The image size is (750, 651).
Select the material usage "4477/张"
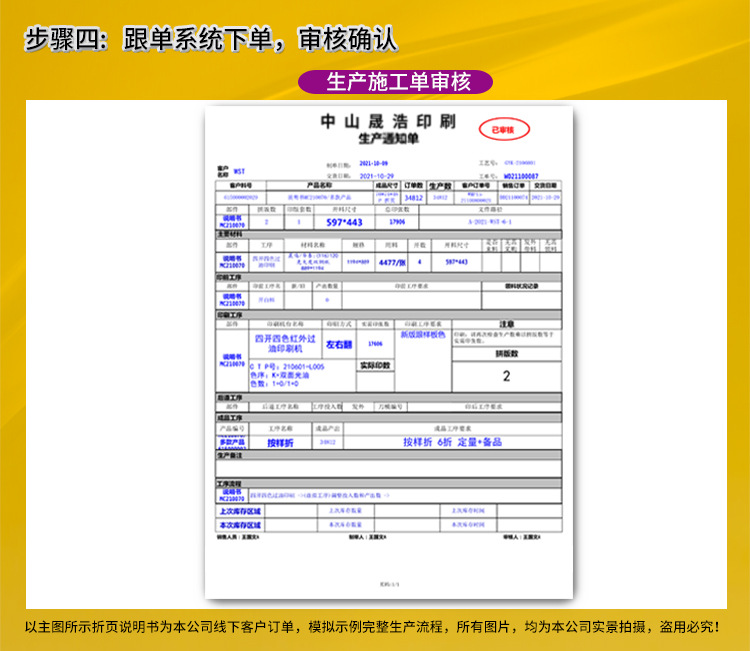[392, 262]
